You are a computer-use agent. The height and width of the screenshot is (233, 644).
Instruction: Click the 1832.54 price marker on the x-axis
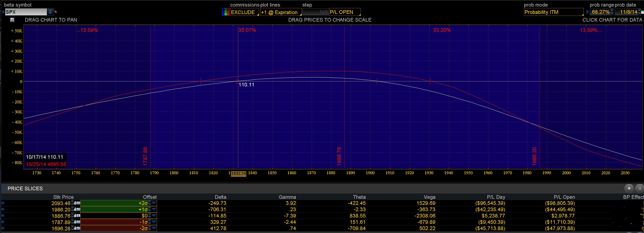238,173
